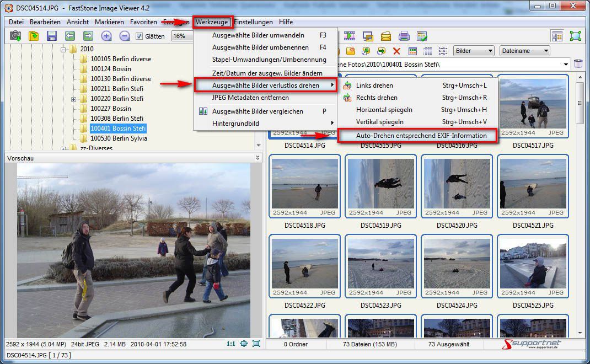Collapse the Vorschau preview panel chevron
The width and height of the screenshot is (590, 364).
pyautogui.click(x=258, y=158)
